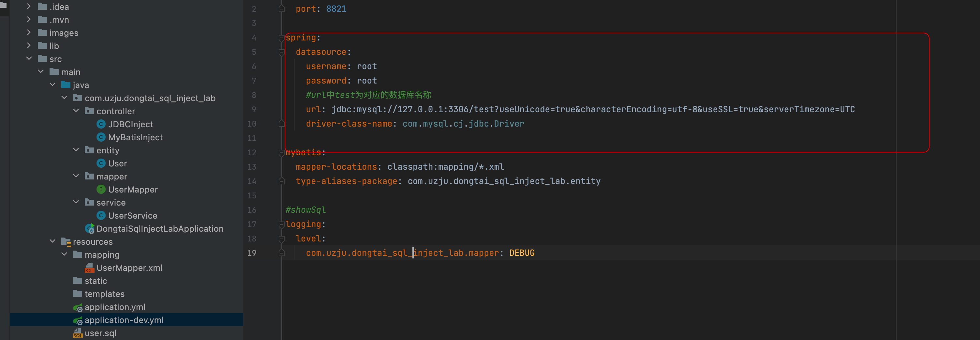Fold the spring block at line 4

(282, 38)
